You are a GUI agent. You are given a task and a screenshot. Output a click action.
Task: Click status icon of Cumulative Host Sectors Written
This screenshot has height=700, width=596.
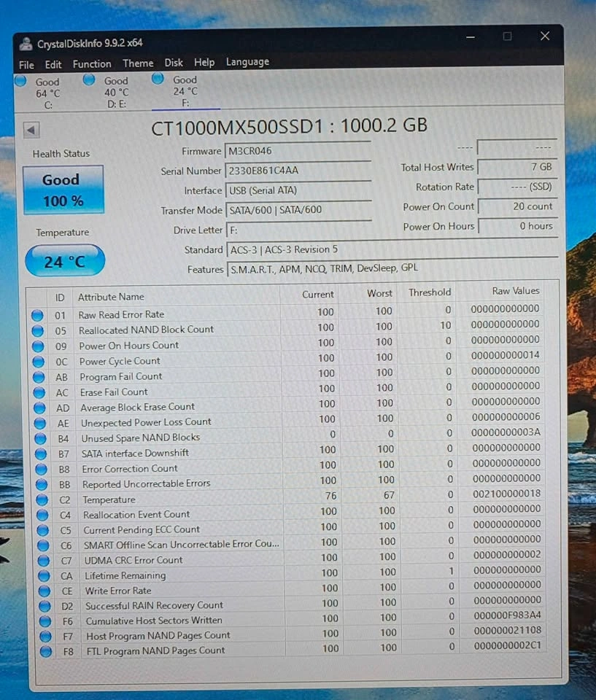(45, 622)
